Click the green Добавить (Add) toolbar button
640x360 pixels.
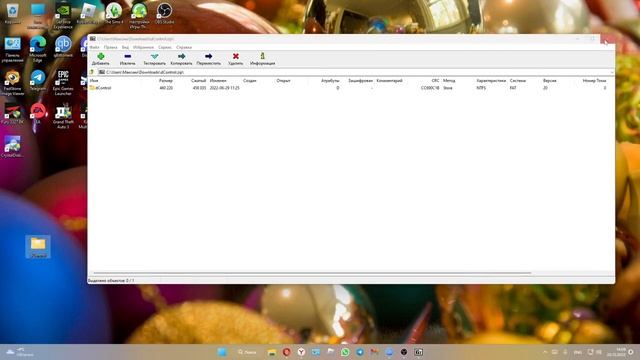tap(100, 59)
